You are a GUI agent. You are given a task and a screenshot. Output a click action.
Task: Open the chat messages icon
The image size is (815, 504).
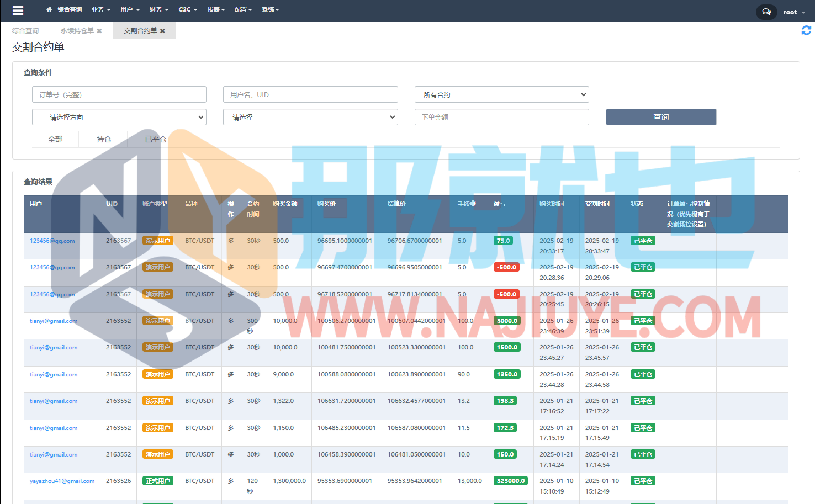click(766, 12)
